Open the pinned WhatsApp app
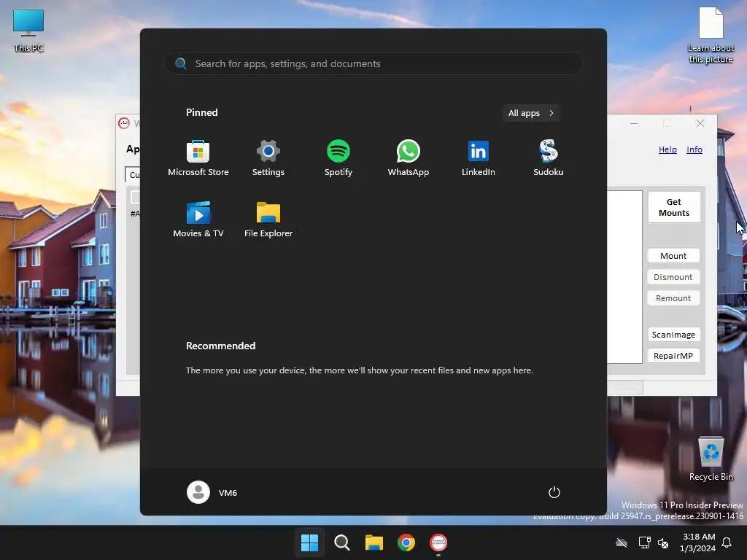This screenshot has height=560, width=747. (x=409, y=158)
